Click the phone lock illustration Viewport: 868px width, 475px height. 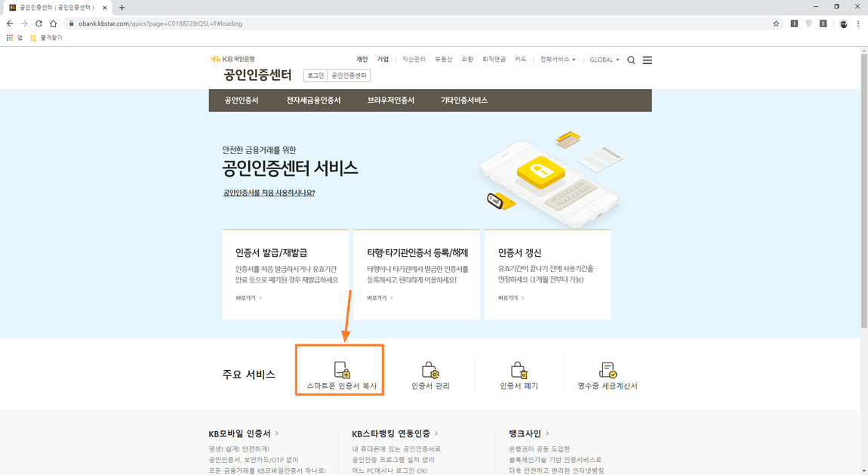[x=549, y=180]
